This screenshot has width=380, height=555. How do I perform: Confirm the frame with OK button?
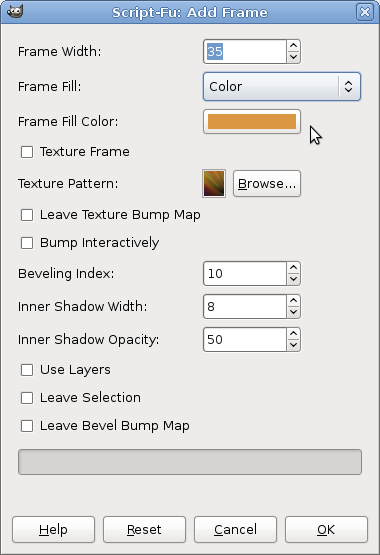click(326, 530)
